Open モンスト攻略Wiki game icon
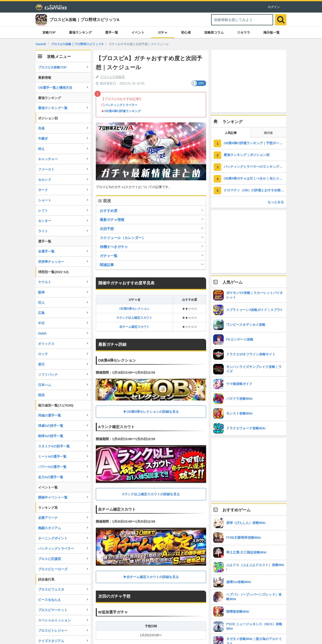Image resolution: width=322 pixels, height=644 pixels. coord(218,414)
